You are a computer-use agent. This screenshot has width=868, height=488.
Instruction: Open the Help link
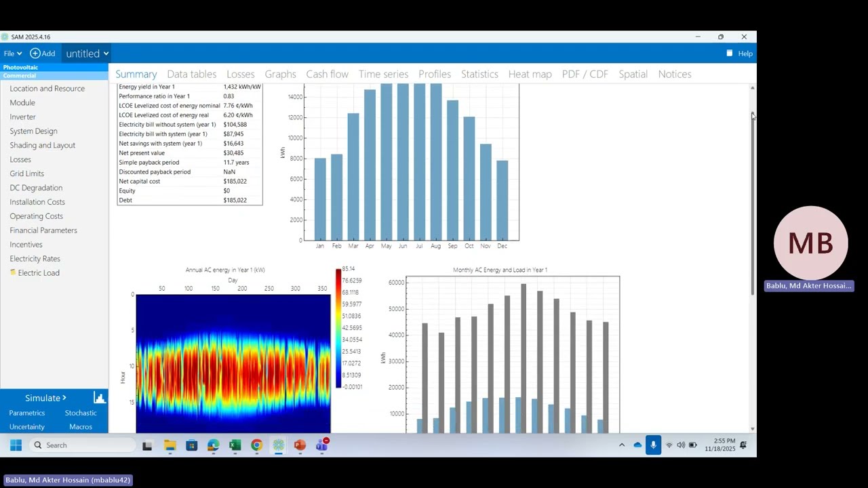click(x=740, y=54)
